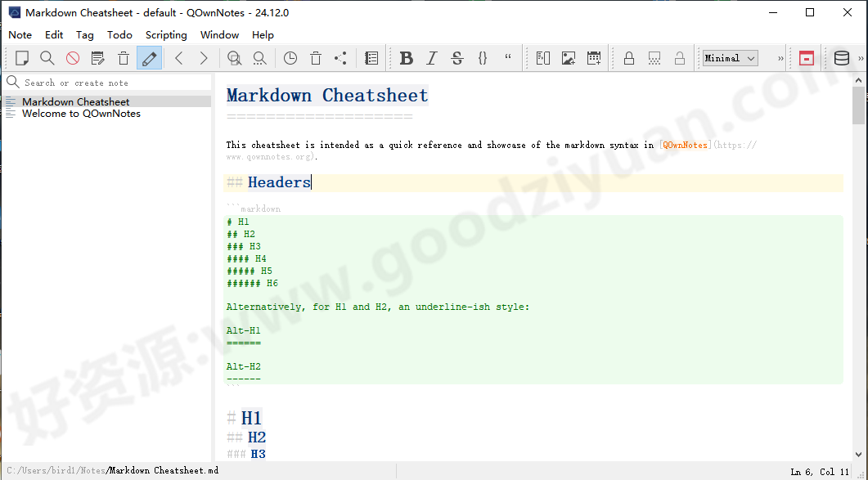This screenshot has width=868, height=480.
Task: Open the Scripting menu
Action: point(166,35)
